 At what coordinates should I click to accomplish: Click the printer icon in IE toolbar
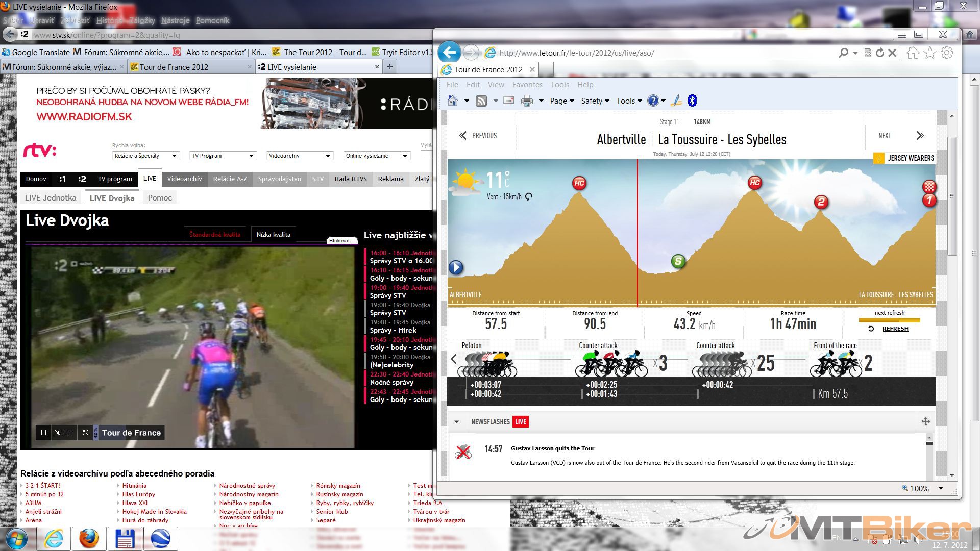[x=527, y=101]
